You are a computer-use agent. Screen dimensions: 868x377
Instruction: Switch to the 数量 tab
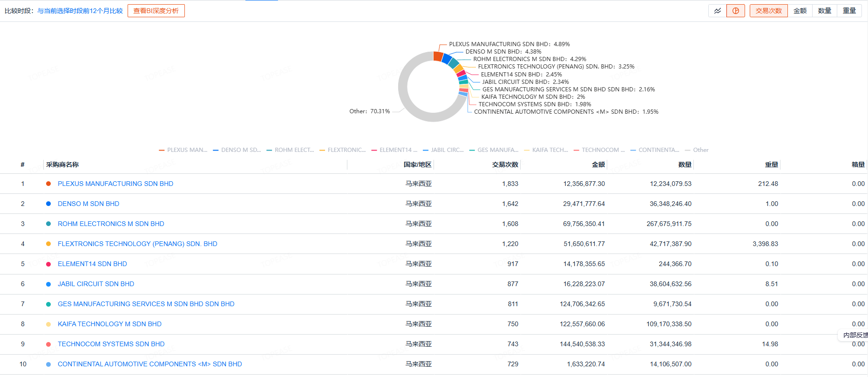click(824, 11)
